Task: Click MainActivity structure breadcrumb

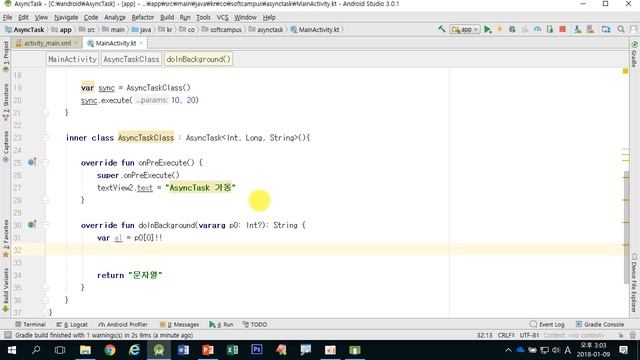Action: [72, 59]
